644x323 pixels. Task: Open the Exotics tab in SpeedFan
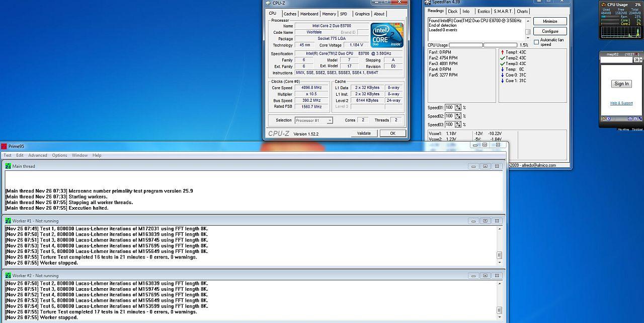coord(484,11)
